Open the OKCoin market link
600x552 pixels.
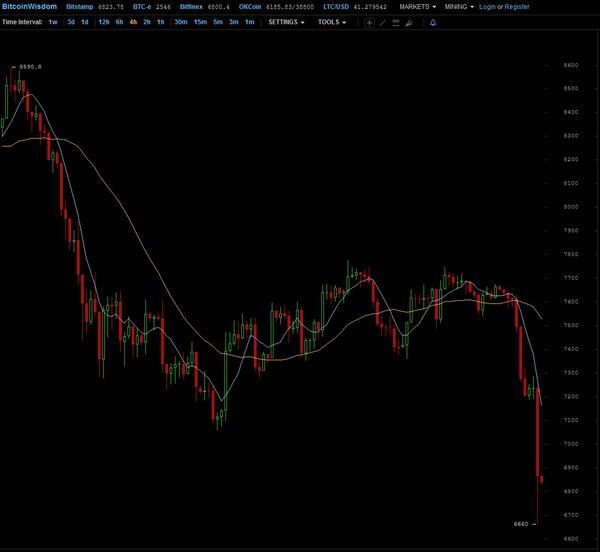(250, 7)
